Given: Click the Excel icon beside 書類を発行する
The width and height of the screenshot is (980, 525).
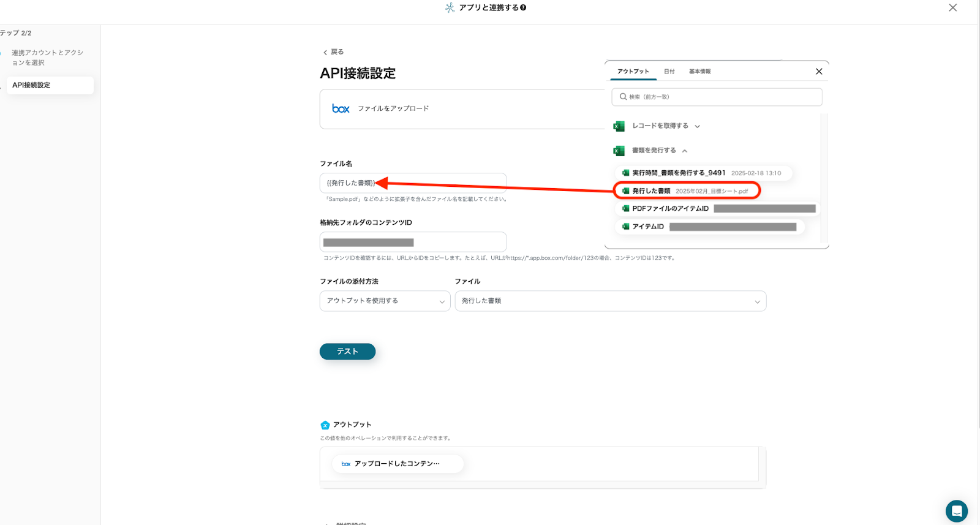Looking at the screenshot, I should point(619,151).
